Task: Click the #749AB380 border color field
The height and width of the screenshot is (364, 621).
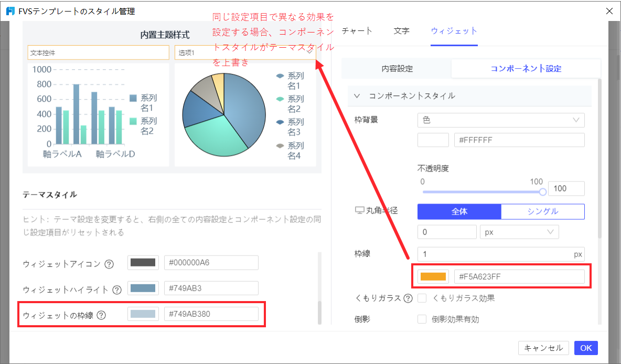Action: [x=211, y=314]
